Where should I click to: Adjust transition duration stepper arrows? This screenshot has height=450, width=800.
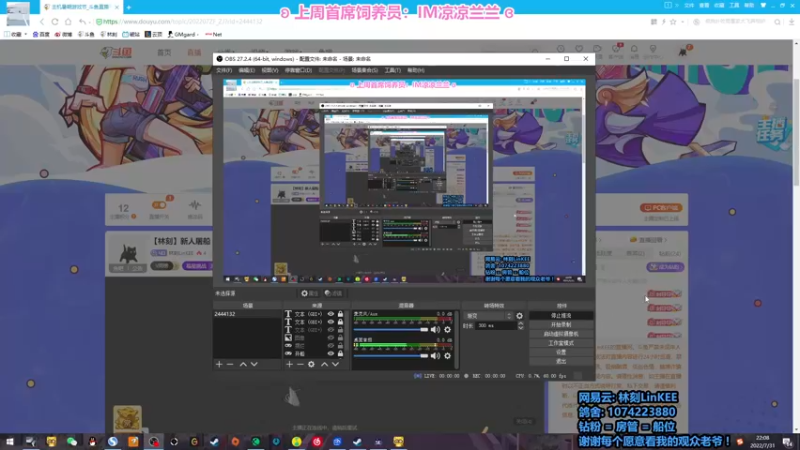point(520,326)
